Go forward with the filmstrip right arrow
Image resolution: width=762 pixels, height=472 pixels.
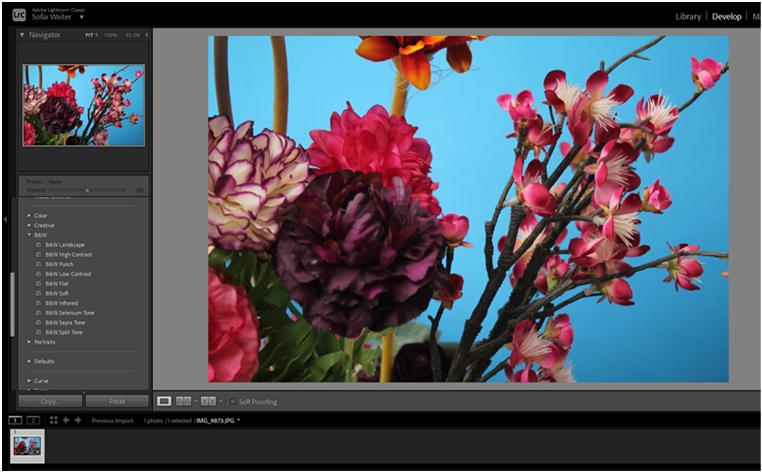pos(78,420)
